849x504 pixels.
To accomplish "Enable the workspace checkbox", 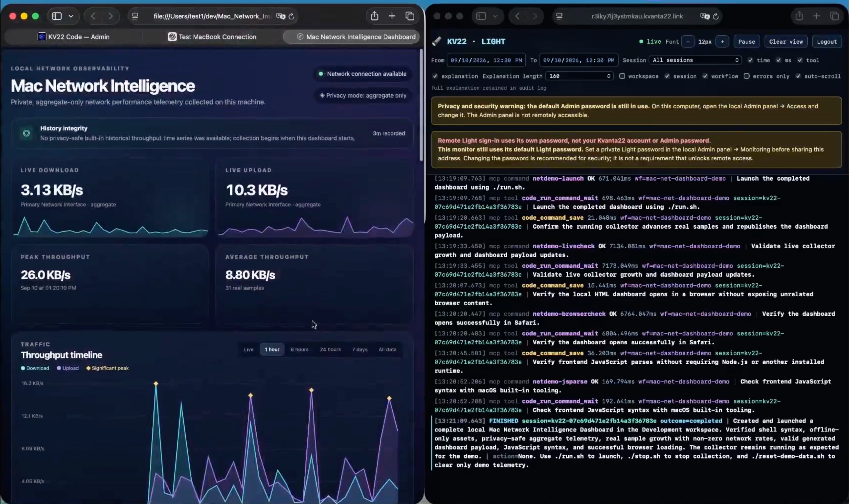I will click(622, 76).
